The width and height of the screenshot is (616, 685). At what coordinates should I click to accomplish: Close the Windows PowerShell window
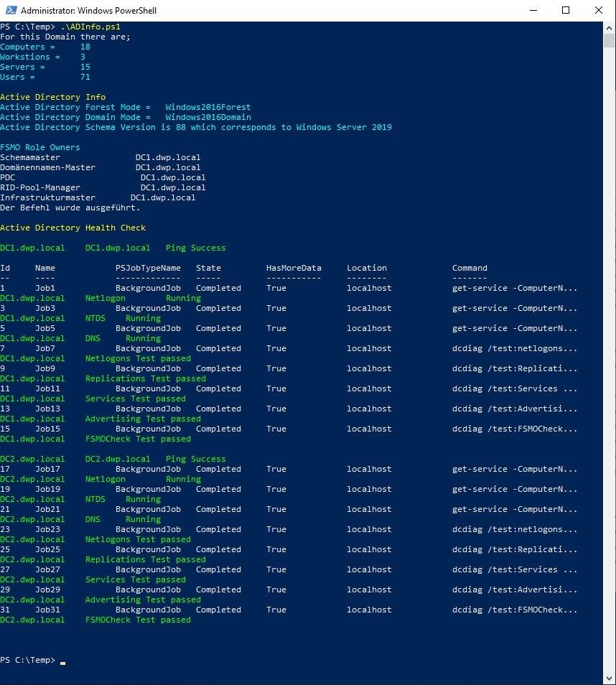[599, 11]
